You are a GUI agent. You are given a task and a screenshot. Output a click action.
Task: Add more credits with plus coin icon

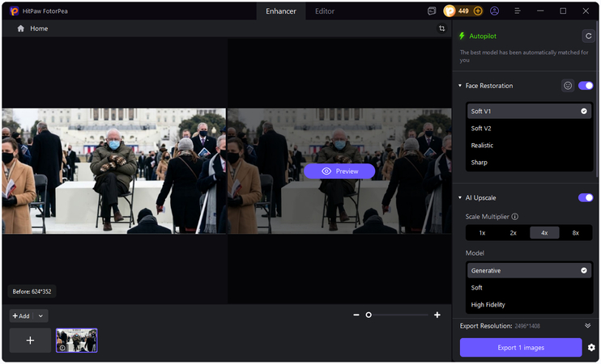[478, 11]
